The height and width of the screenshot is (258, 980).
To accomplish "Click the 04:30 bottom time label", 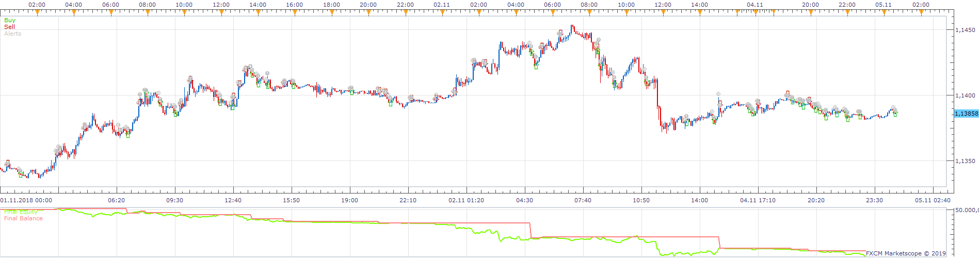I will 524,200.
